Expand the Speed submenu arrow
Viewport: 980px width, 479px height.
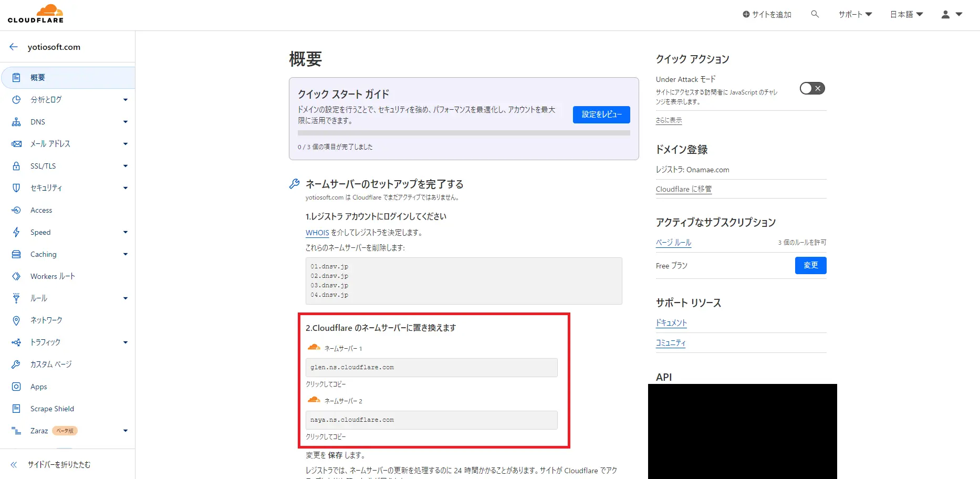(x=126, y=232)
